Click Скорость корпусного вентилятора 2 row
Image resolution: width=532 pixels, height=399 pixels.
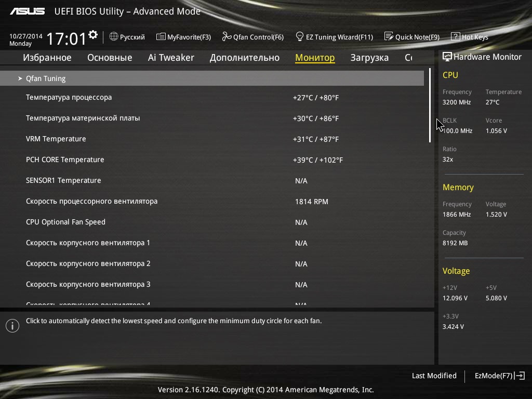(x=212, y=263)
